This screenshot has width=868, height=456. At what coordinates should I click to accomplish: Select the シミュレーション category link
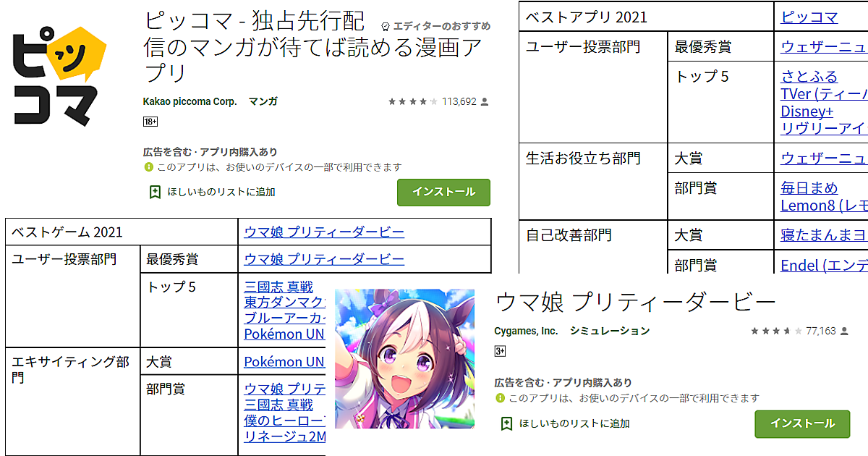[610, 331]
